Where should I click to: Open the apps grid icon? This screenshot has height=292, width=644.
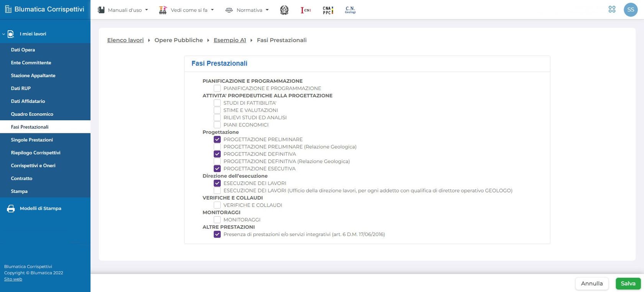pos(612,10)
